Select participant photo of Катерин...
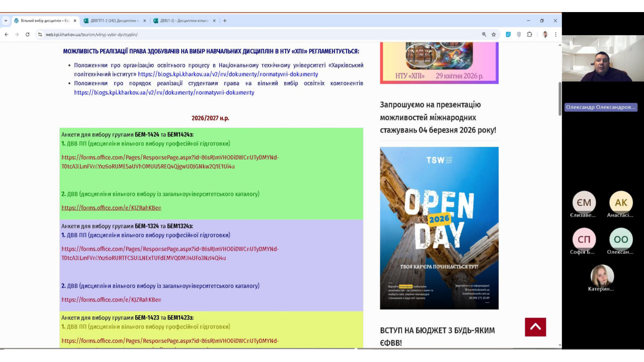644x362 pixels. (x=602, y=276)
